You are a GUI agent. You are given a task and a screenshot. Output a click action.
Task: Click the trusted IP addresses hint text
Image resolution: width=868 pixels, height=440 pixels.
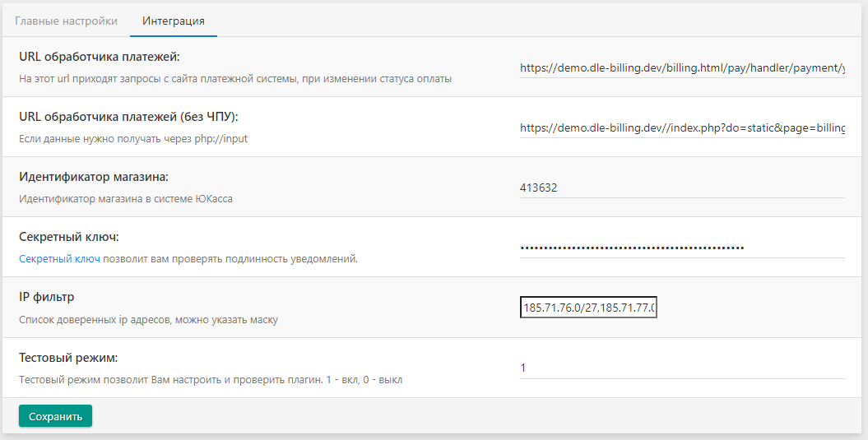148,319
